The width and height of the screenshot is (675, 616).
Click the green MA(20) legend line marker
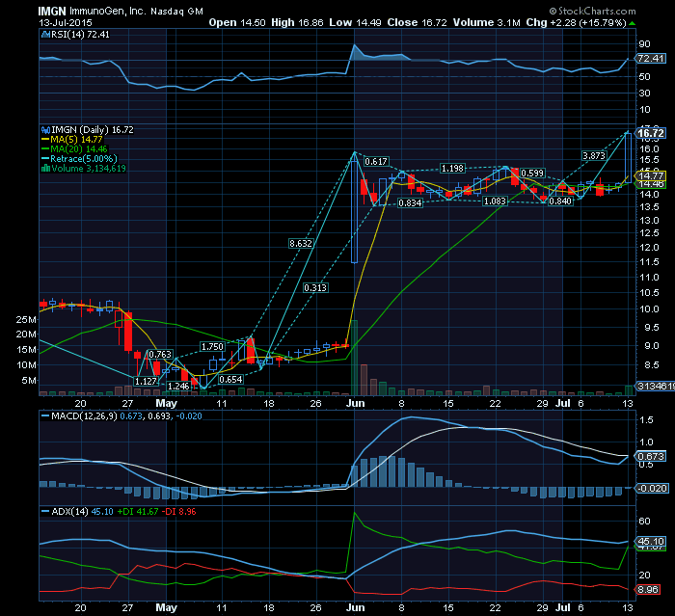coord(45,149)
